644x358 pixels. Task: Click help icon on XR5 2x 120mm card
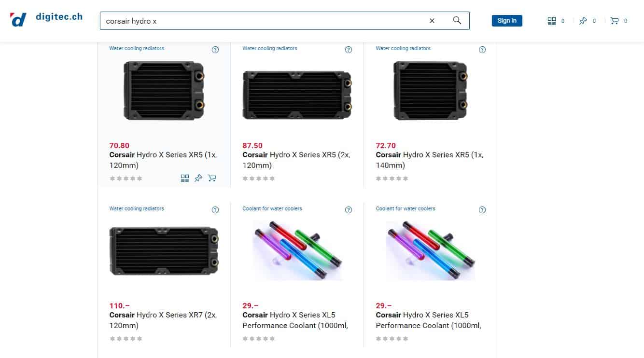pos(349,50)
